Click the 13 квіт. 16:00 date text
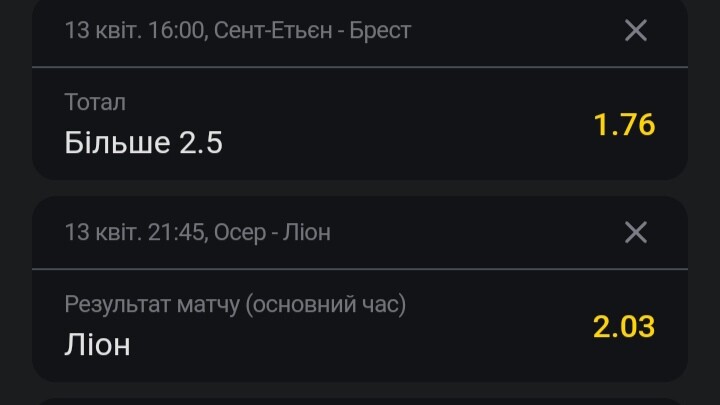Image resolution: width=720 pixels, height=405 pixels. coord(134,30)
